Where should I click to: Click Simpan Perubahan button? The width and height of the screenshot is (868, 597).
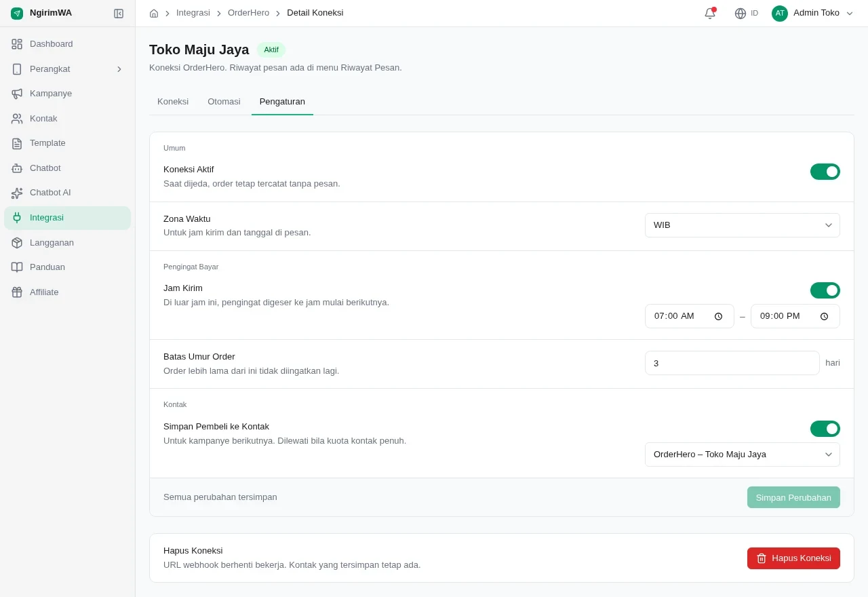793,497
